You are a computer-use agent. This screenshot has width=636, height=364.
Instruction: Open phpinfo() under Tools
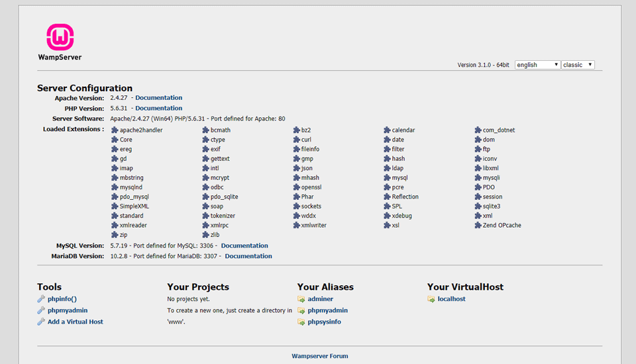pos(62,298)
